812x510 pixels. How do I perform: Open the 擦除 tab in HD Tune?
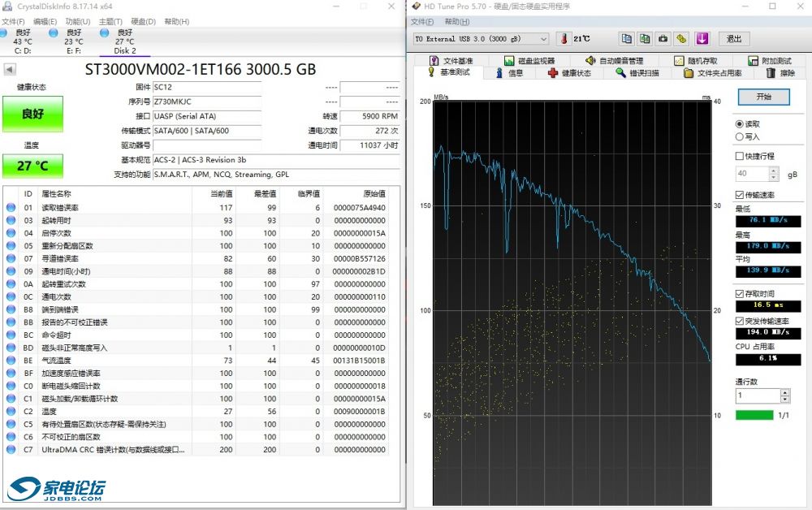click(x=780, y=73)
